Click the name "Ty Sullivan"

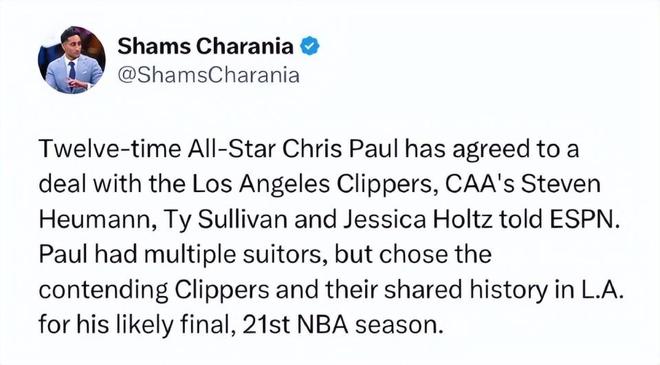[x=221, y=219]
